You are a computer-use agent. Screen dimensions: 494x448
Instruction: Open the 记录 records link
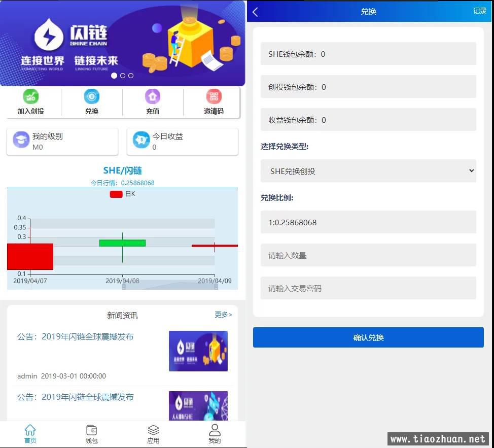[x=479, y=11]
